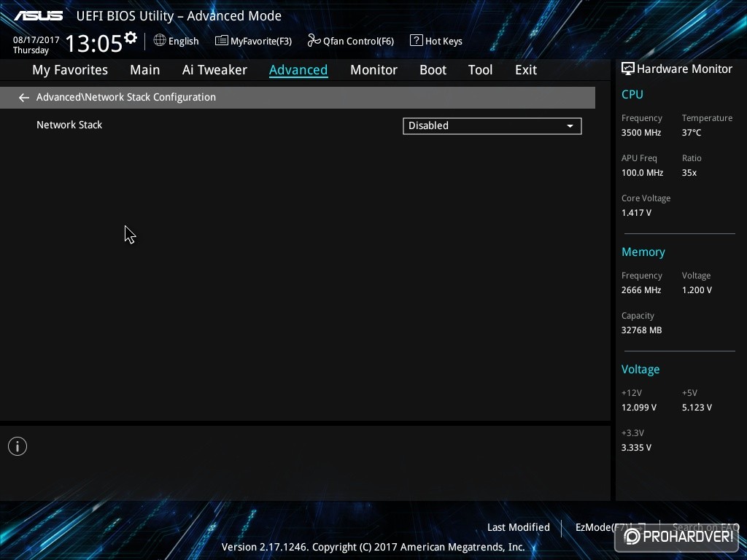
Task: Click the Hardware Monitor display icon
Action: click(628, 69)
